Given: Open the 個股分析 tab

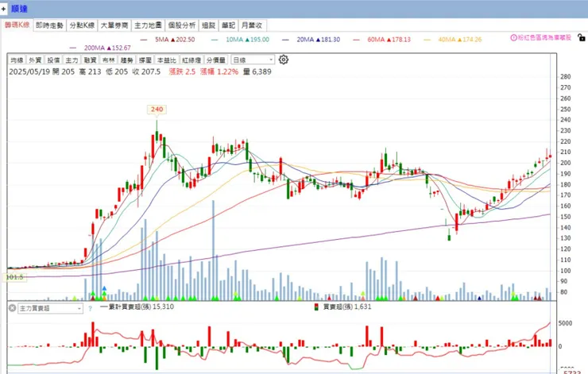Looking at the screenshot, I should pyautogui.click(x=182, y=25).
